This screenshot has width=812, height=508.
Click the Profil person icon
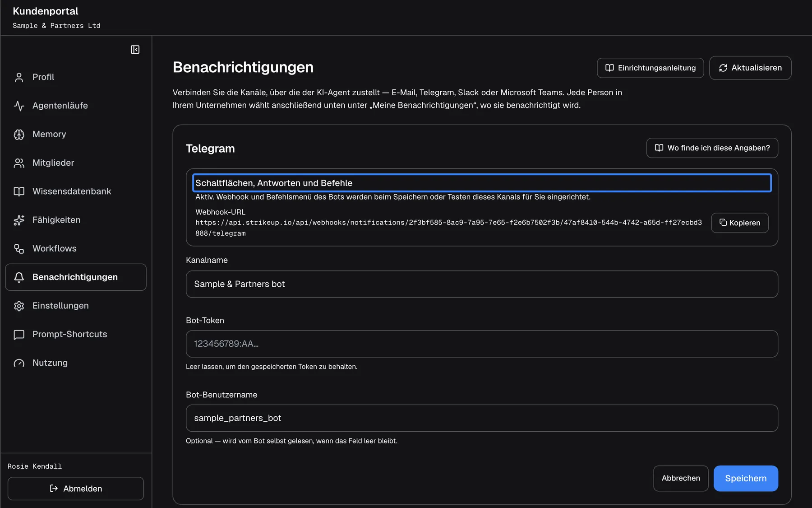point(19,77)
